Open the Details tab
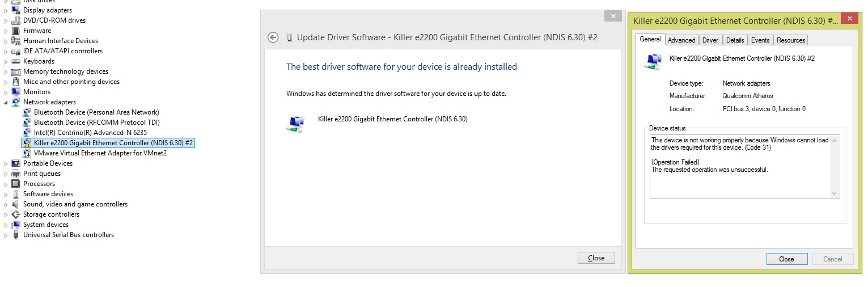Image resolution: width=868 pixels, height=287 pixels. point(735,40)
